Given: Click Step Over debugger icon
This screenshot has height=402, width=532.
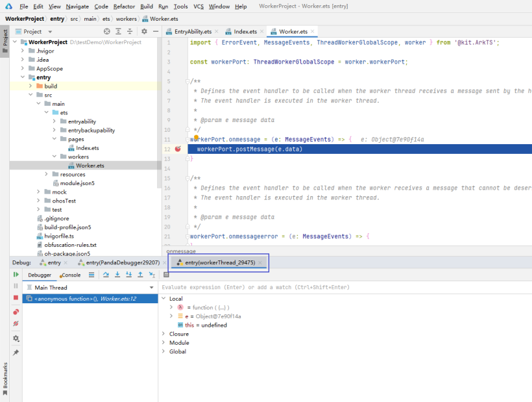Looking at the screenshot, I should (x=105, y=275).
